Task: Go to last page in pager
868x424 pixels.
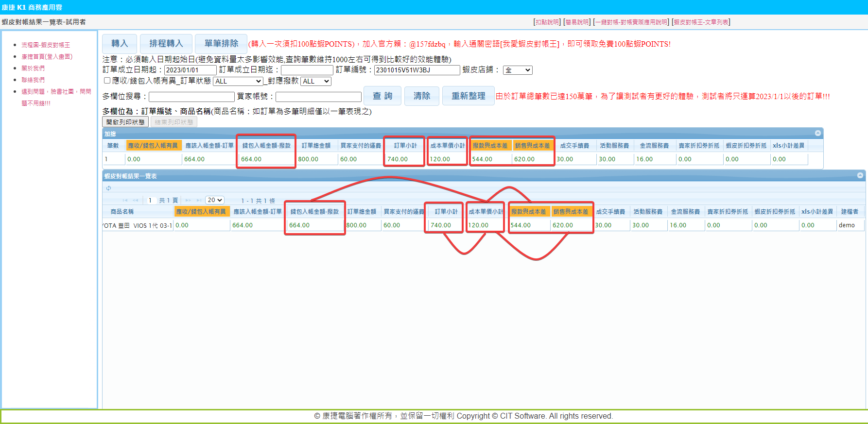Action: [199, 200]
